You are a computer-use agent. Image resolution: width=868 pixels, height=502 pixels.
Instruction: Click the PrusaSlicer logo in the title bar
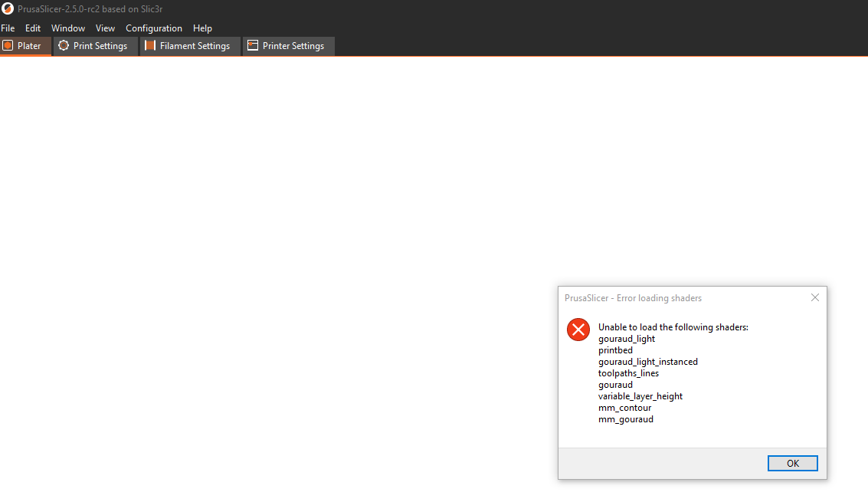[x=8, y=8]
